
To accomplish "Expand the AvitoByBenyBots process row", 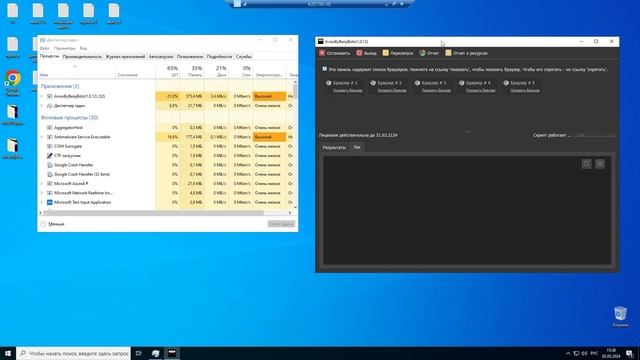I will click(42, 96).
